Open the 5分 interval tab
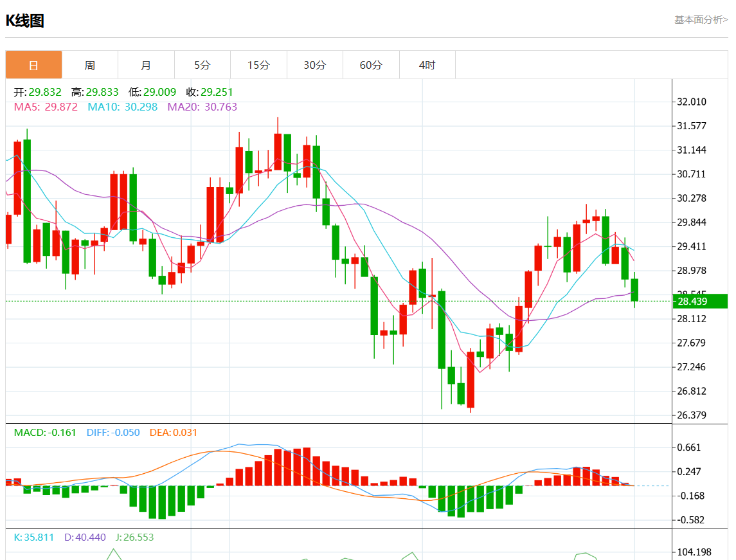736x560 pixels. (202, 65)
